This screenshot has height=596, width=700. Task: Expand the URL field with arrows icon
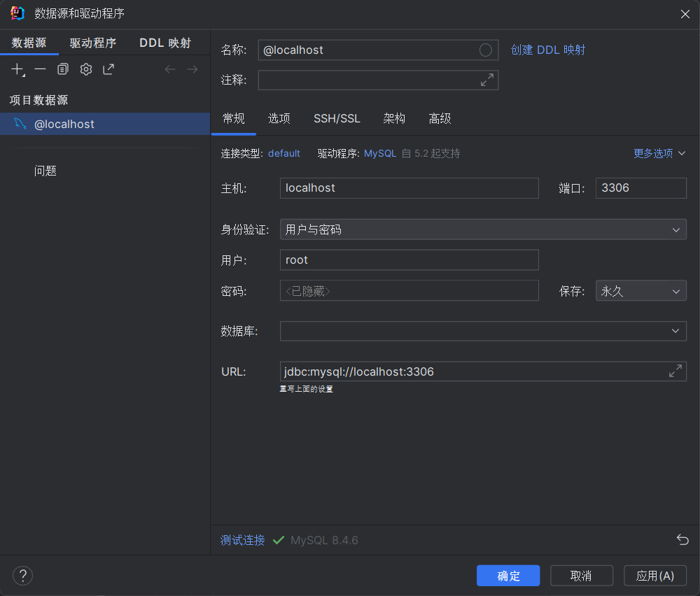[675, 371]
